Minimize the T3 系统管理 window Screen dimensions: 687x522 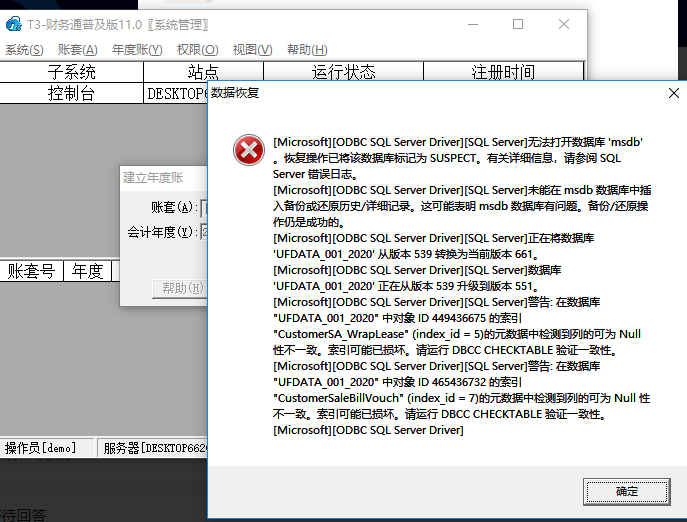point(473,24)
